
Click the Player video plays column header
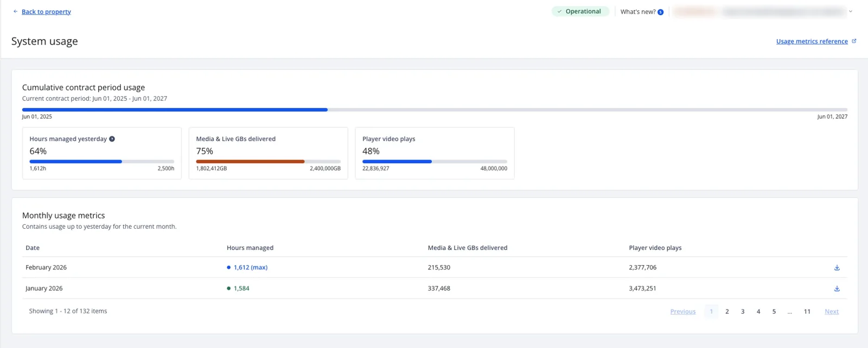(655, 248)
